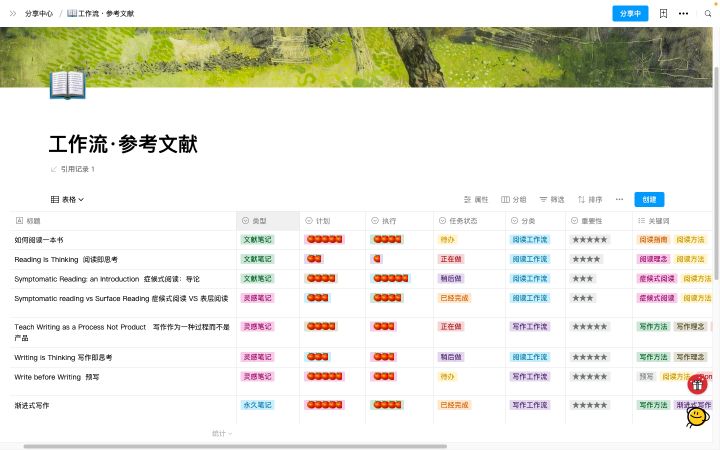Open the 引用记录 1 backlinks
The image size is (720, 450).
(x=73, y=169)
